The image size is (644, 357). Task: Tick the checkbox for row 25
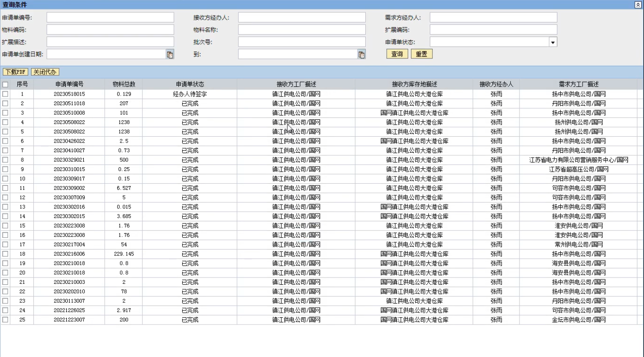pyautogui.click(x=5, y=320)
